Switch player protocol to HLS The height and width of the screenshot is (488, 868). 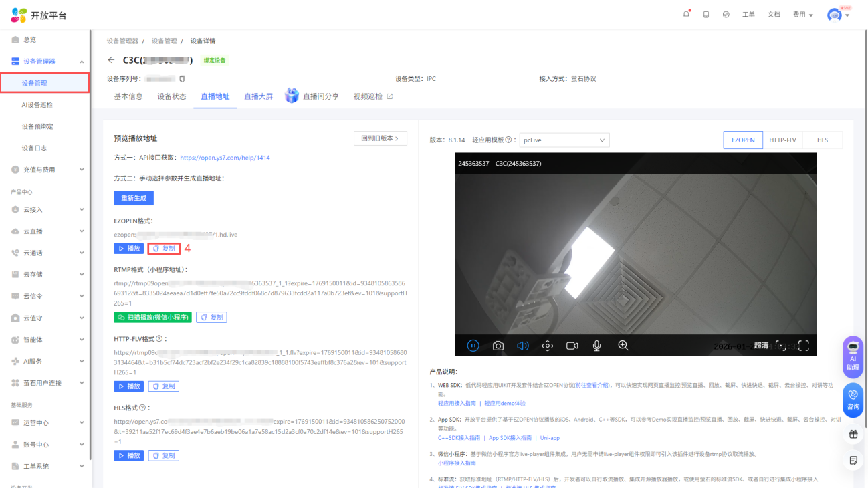(823, 140)
